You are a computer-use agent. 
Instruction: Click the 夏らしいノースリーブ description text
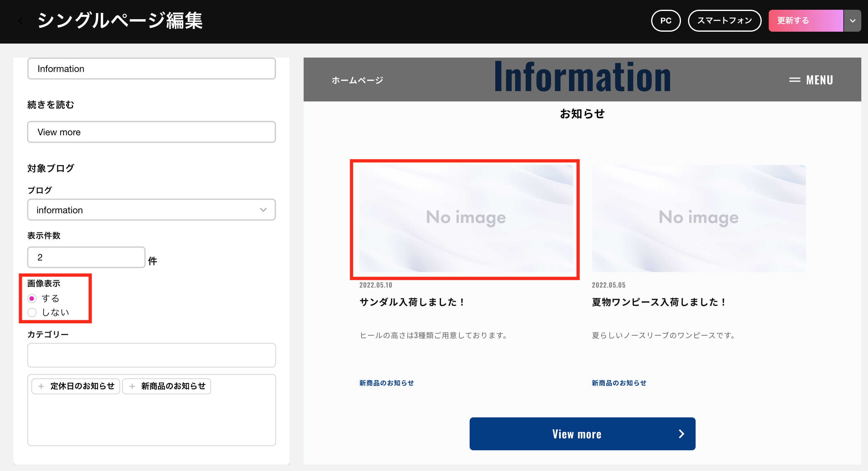663,335
